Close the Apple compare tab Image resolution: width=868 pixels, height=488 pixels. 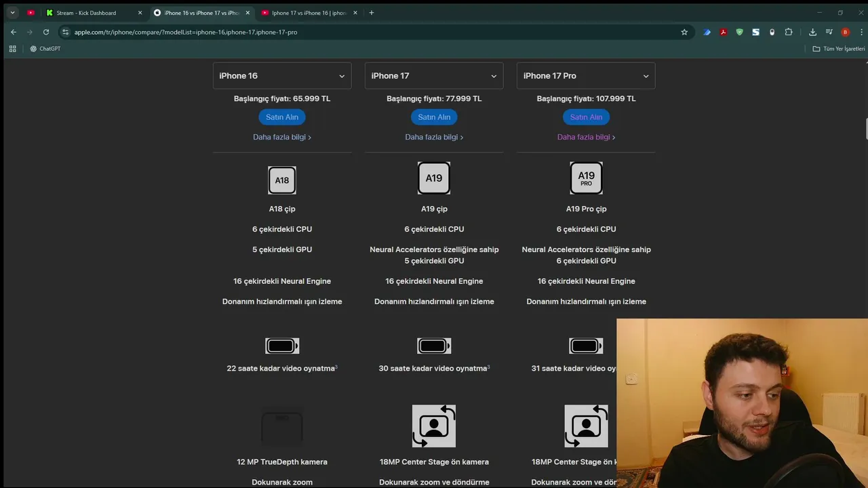tap(248, 12)
